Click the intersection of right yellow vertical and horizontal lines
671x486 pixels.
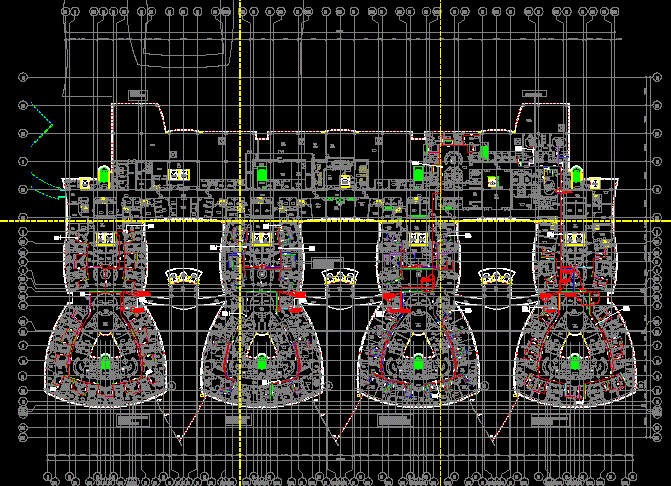441,220
